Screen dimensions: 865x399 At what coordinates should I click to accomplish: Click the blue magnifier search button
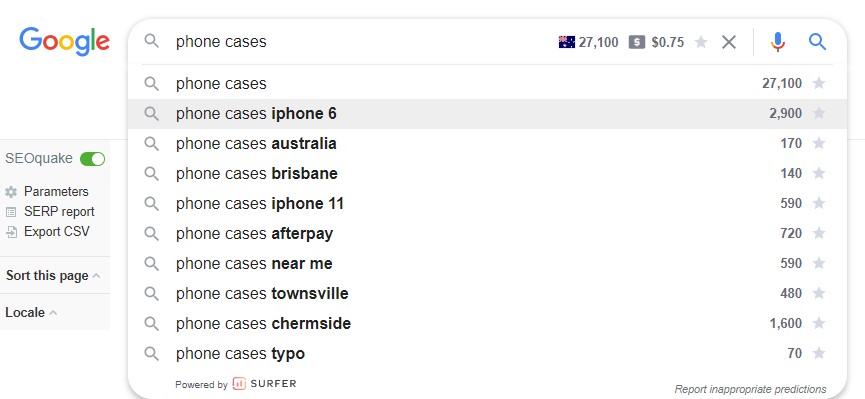pyautogui.click(x=817, y=42)
